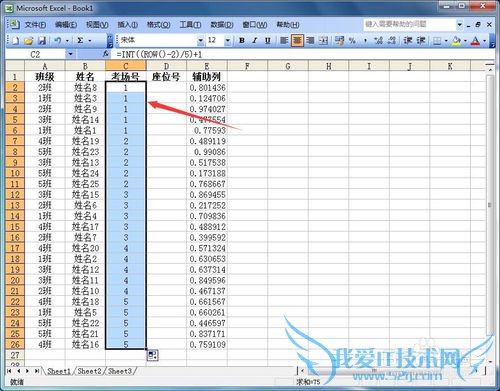Open the font name dropdown
The image size is (500, 391).
pyautogui.click(x=200, y=41)
